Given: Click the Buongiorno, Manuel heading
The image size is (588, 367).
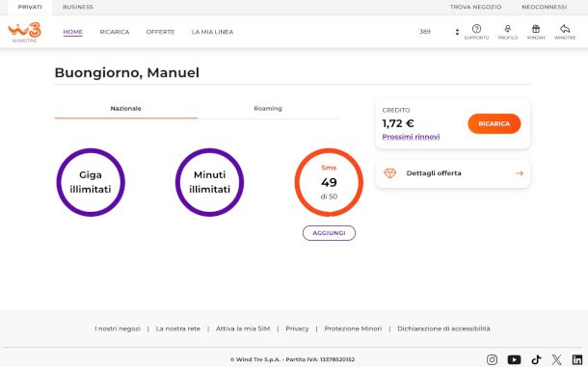Looking at the screenshot, I should click(x=126, y=72).
